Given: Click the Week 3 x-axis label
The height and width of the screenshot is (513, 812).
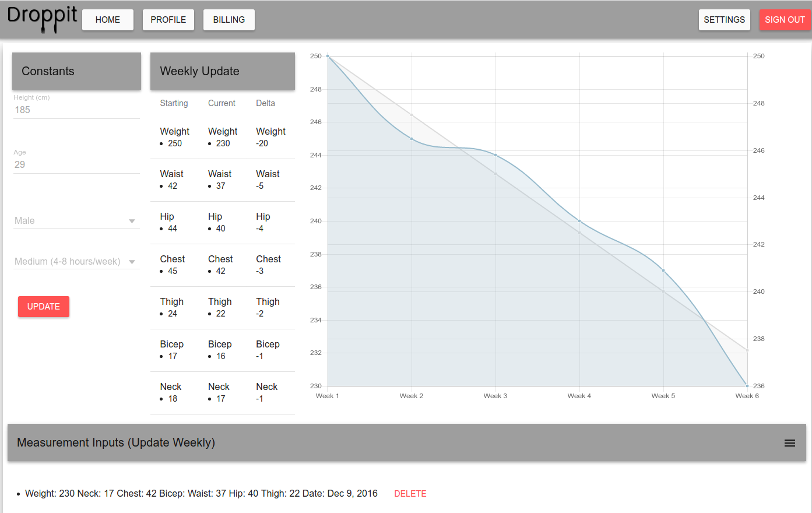Looking at the screenshot, I should pyautogui.click(x=495, y=396).
